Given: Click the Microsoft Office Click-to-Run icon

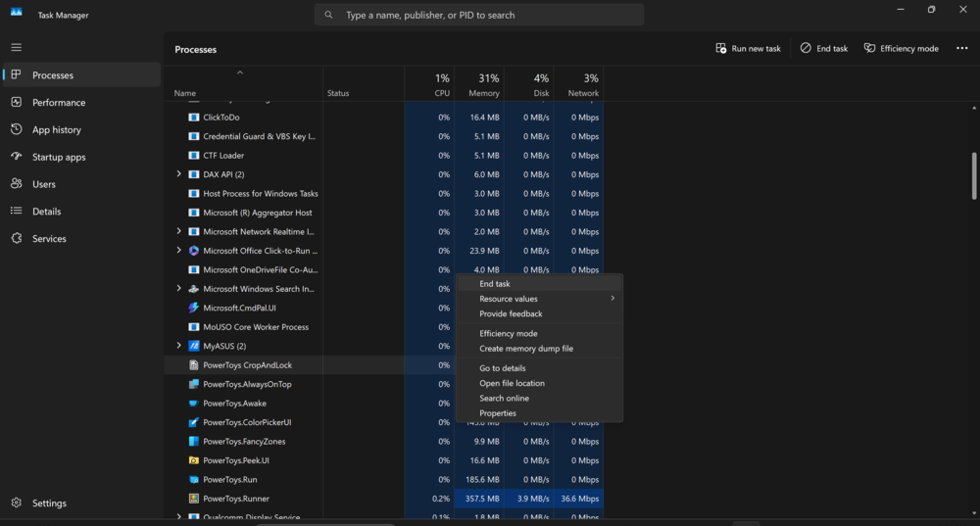Looking at the screenshot, I should pos(194,251).
